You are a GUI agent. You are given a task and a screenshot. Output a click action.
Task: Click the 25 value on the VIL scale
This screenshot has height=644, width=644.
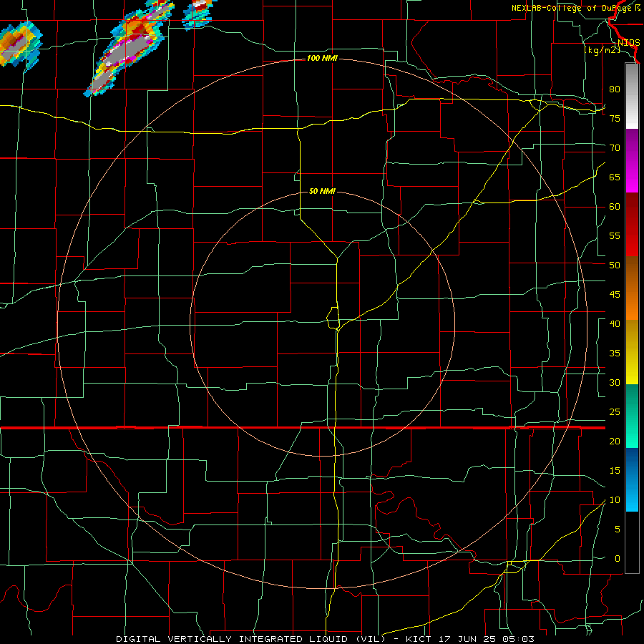pos(615,412)
